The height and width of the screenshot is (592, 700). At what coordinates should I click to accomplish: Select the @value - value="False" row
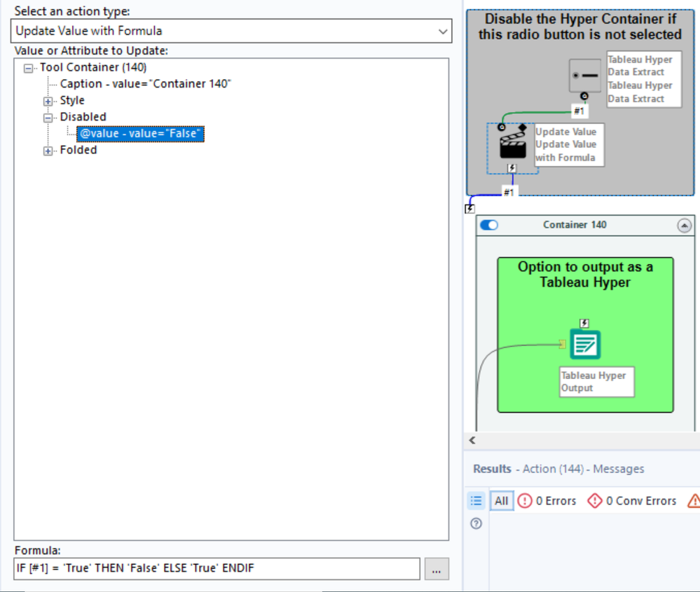pos(141,134)
